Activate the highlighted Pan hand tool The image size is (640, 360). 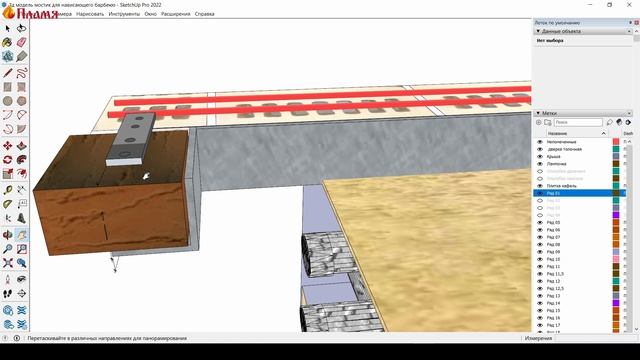(22, 235)
